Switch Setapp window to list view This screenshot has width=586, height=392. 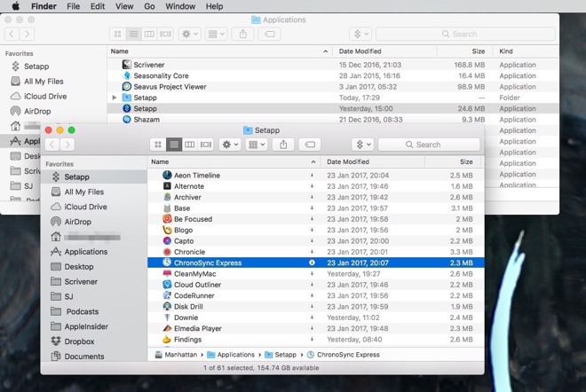pyautogui.click(x=174, y=145)
